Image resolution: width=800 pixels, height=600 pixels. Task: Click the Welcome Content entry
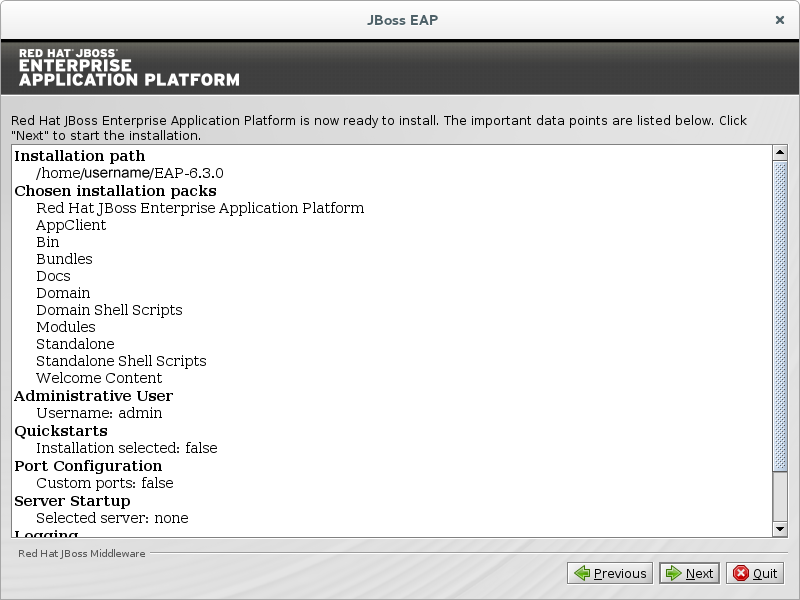[99, 378]
